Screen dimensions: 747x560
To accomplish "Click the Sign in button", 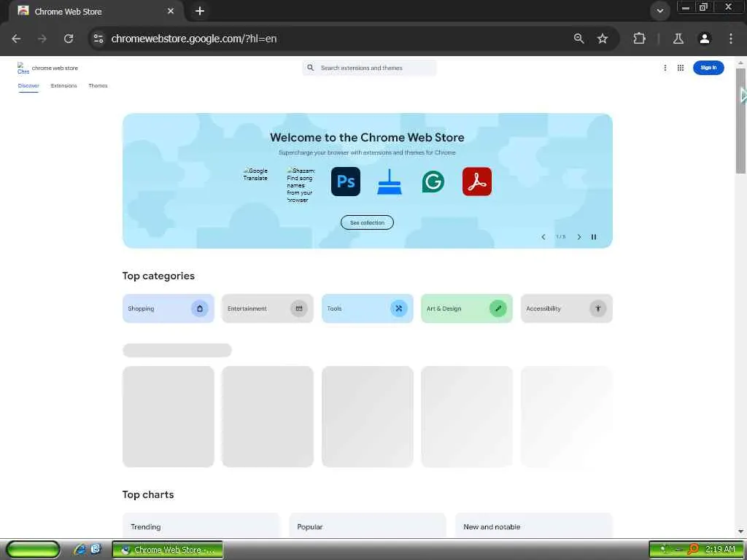I will [708, 68].
